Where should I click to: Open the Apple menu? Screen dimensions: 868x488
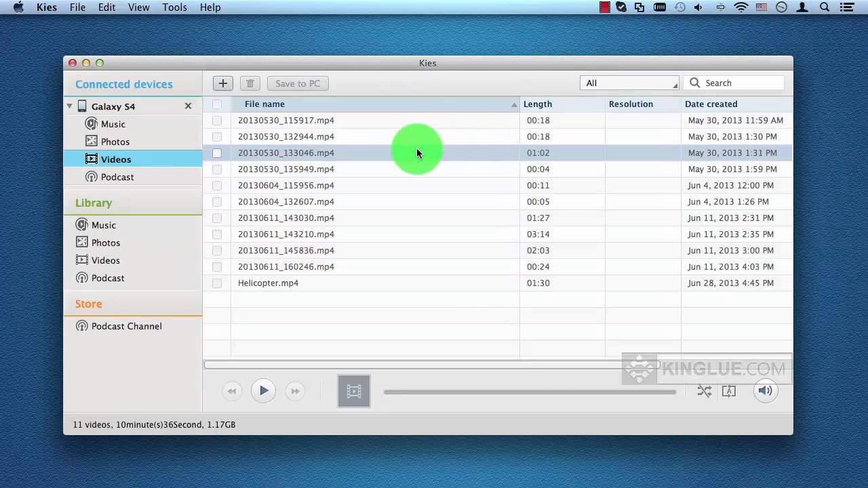18,7
